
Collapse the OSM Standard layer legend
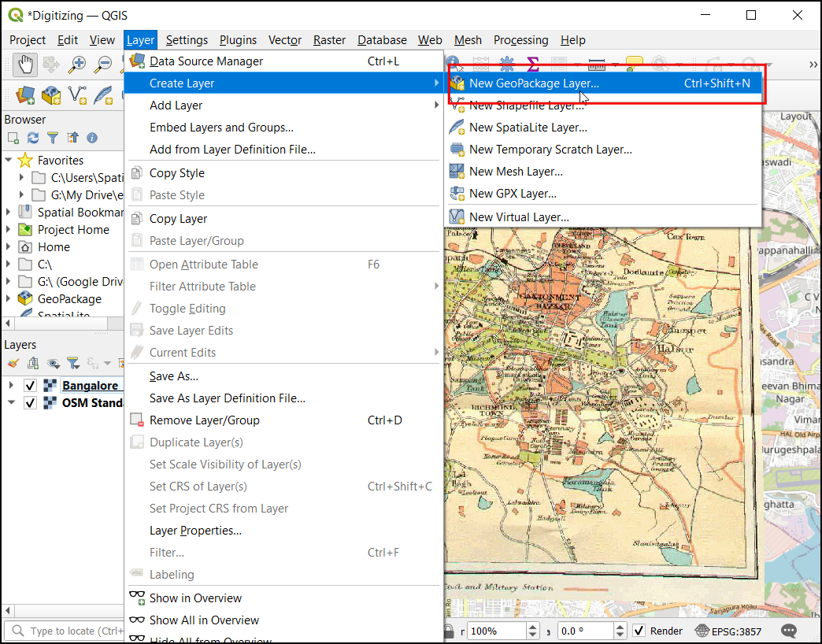pyautogui.click(x=11, y=403)
